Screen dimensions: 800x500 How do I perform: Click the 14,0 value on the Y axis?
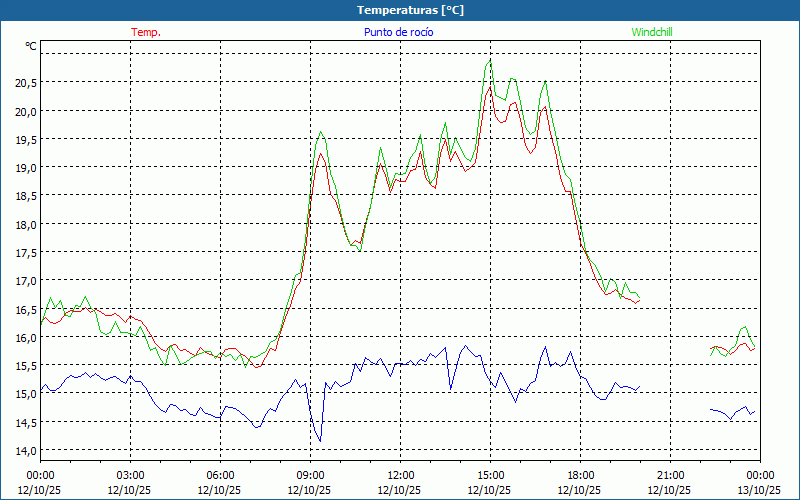26,450
